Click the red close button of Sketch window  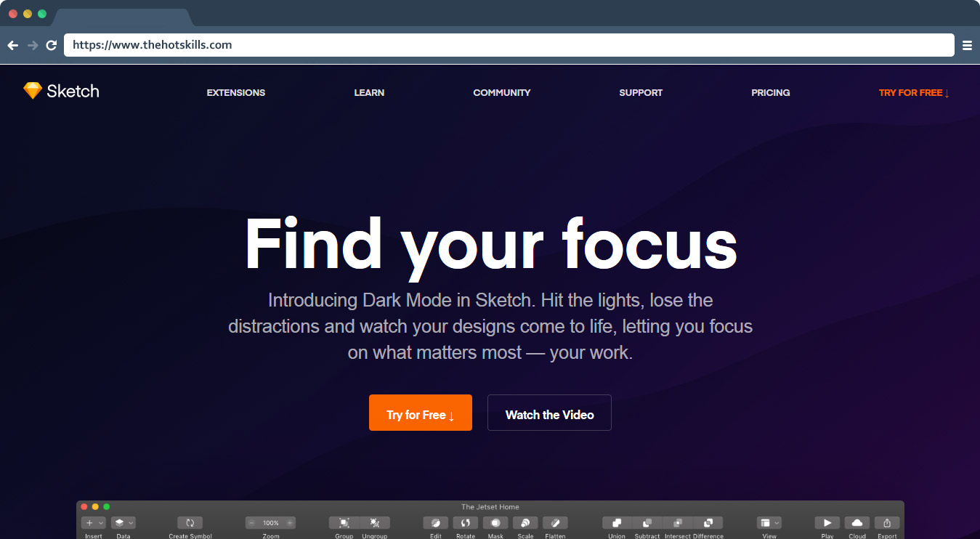pos(84,506)
